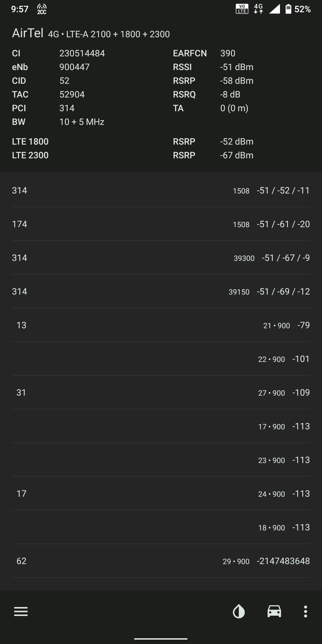Tap the CI value 230514484

[x=82, y=53]
